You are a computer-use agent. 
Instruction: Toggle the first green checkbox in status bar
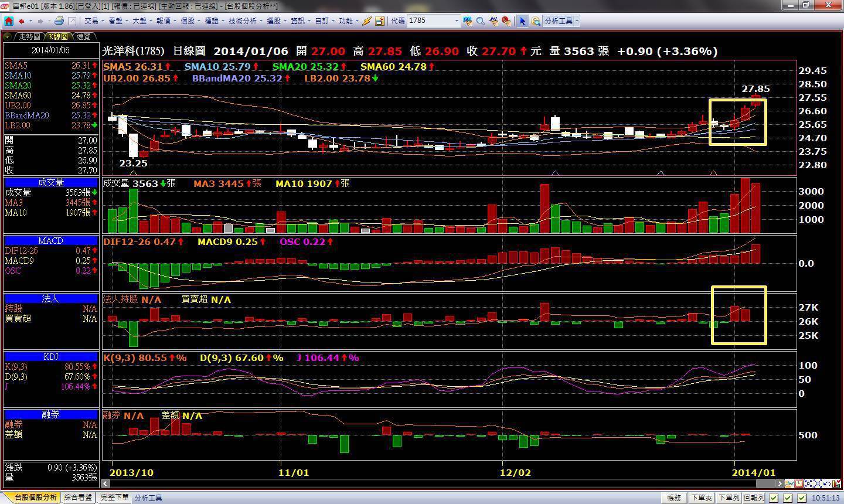(774, 498)
